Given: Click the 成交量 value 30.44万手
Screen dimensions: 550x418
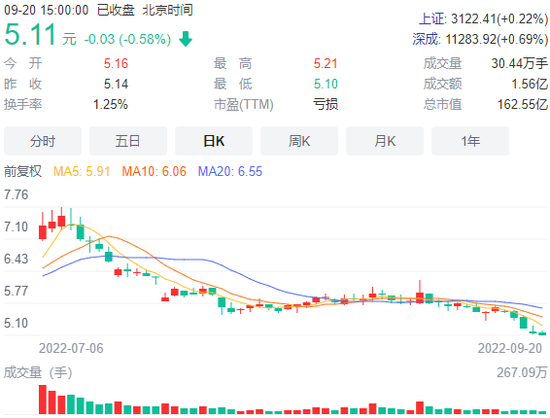Looking at the screenshot, I should click(x=519, y=63).
